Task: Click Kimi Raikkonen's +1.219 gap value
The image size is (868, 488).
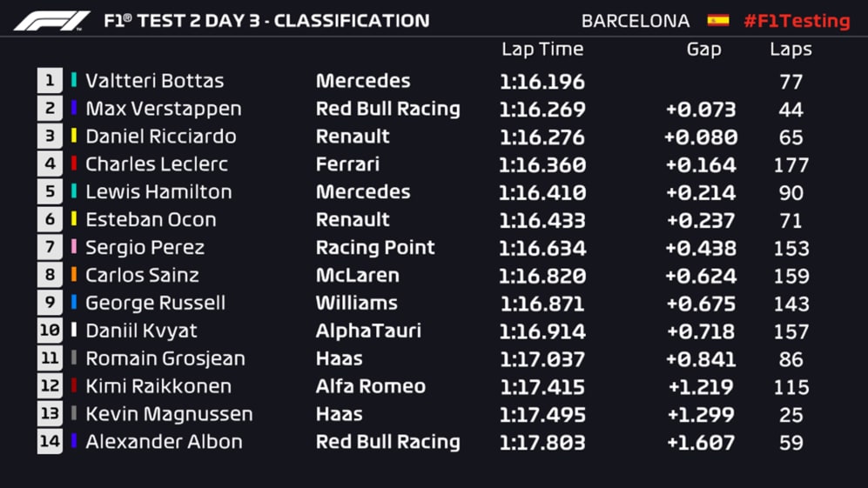Action: pyautogui.click(x=701, y=387)
